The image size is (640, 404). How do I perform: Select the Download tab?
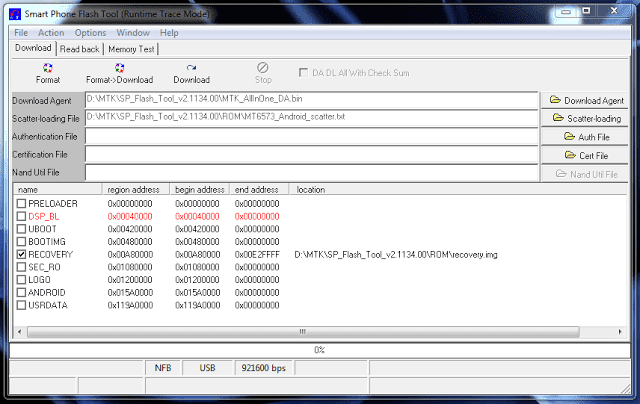(x=33, y=48)
